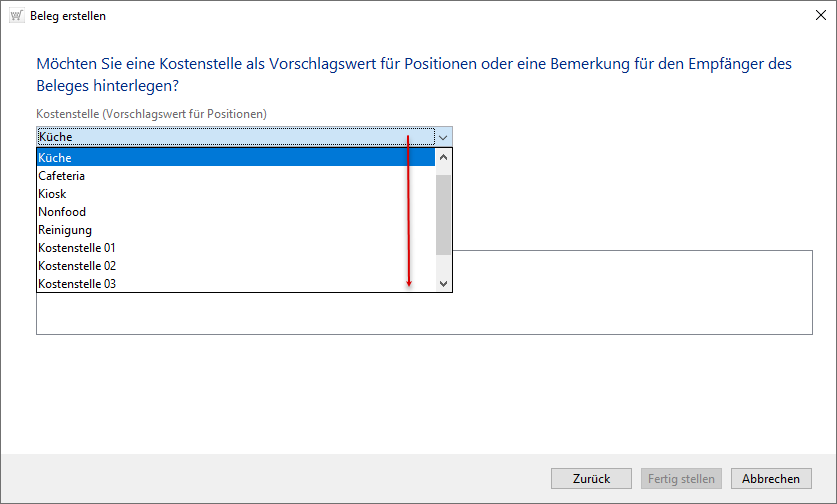Select Küche in the dropdown list

[235, 157]
